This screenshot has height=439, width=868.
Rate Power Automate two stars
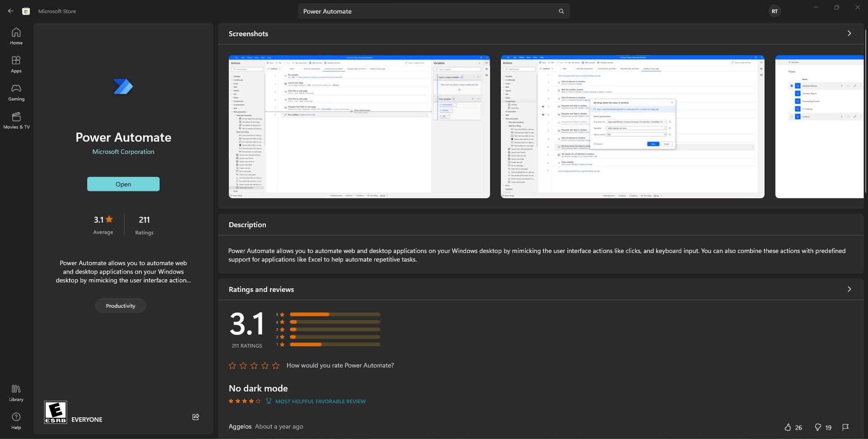pyautogui.click(x=243, y=365)
